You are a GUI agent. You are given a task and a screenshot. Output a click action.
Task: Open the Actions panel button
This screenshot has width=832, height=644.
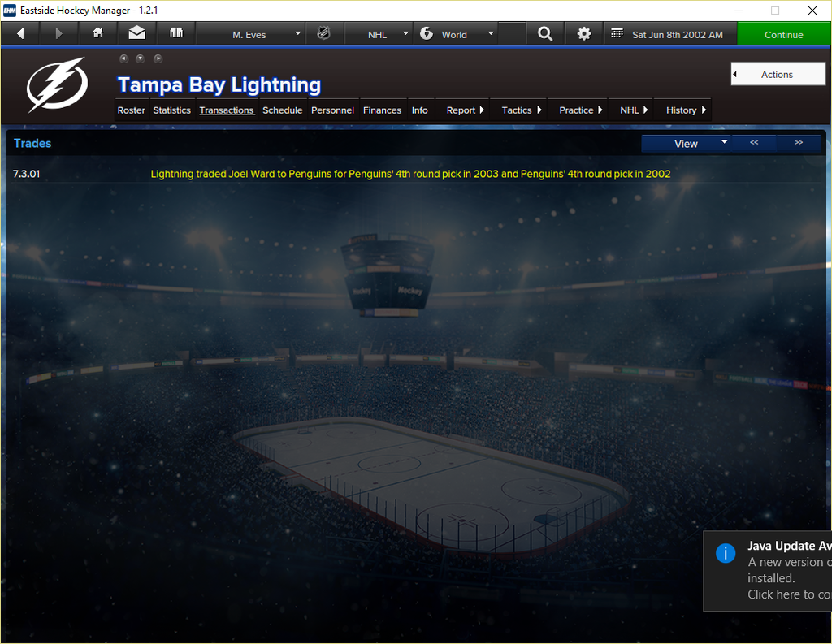(x=778, y=74)
